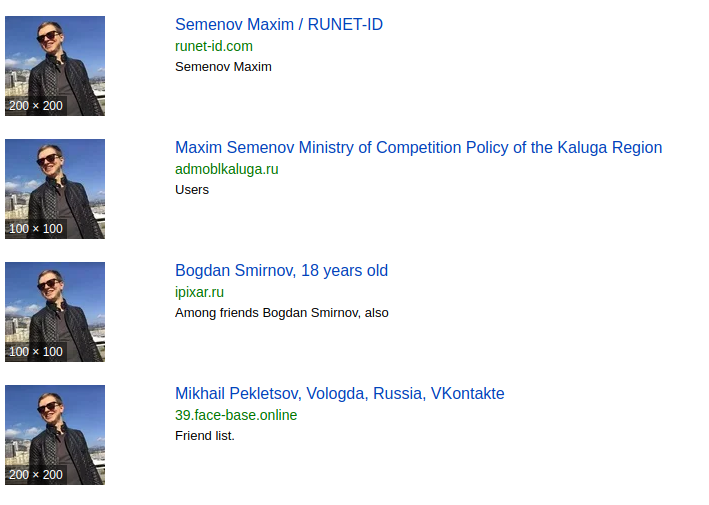The height and width of the screenshot is (505, 709).
Task: Click the runet-id.com source URL
Action: pos(214,46)
